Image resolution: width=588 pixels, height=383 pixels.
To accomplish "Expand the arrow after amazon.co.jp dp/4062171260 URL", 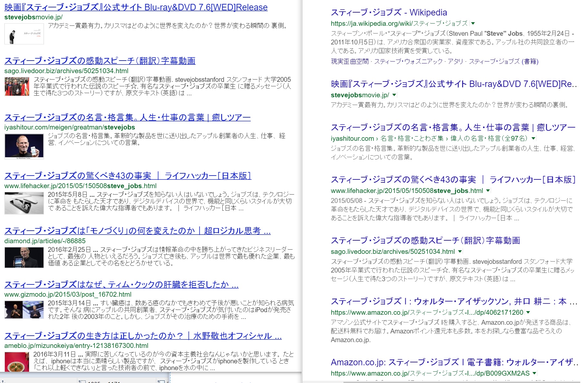I will pos(528,312).
